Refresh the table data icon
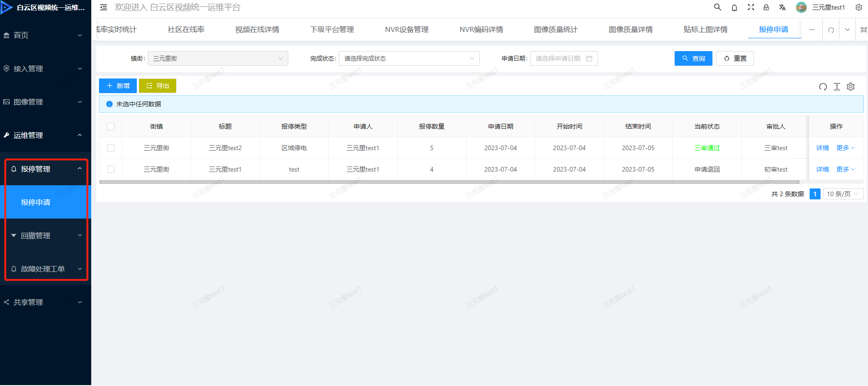Viewport: 868px width, 386px height. (823, 87)
